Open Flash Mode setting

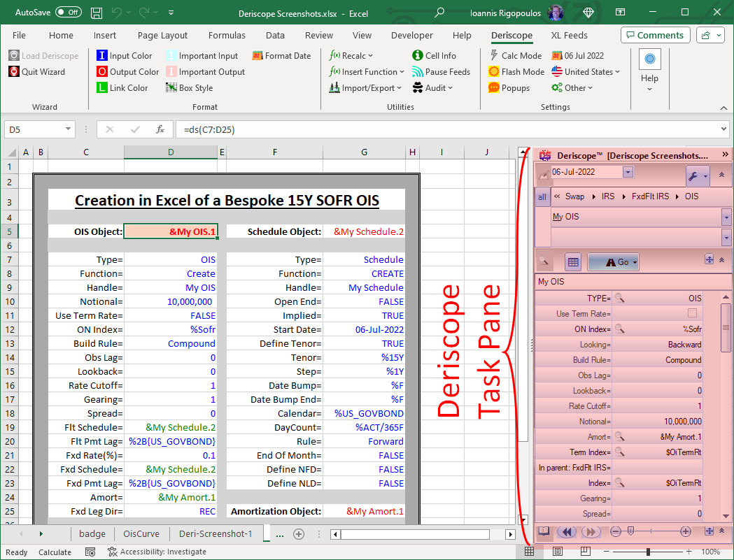coord(494,72)
